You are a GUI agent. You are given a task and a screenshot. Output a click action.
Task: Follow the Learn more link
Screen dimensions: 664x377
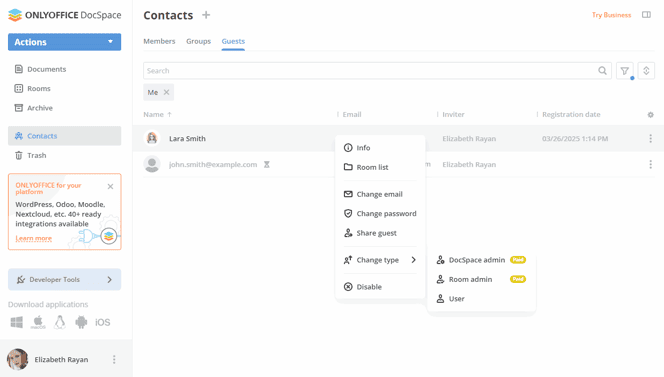pyautogui.click(x=34, y=238)
